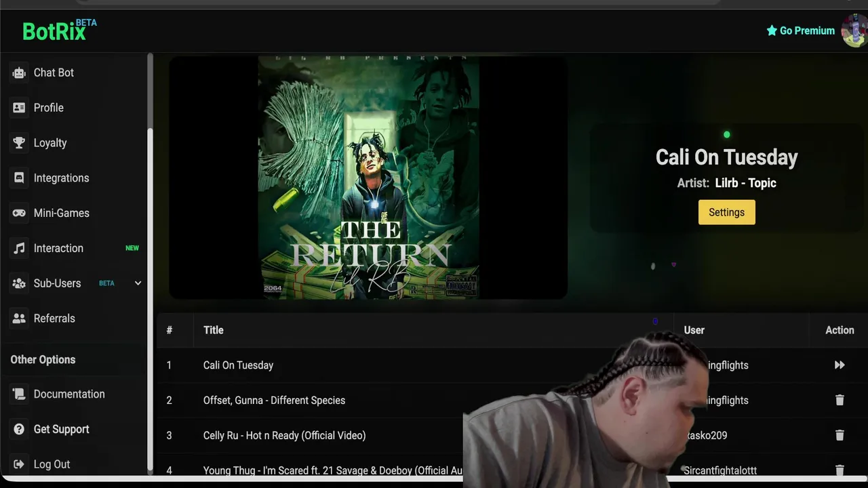
Task: Click the Chat Bot robot icon
Action: coord(19,73)
